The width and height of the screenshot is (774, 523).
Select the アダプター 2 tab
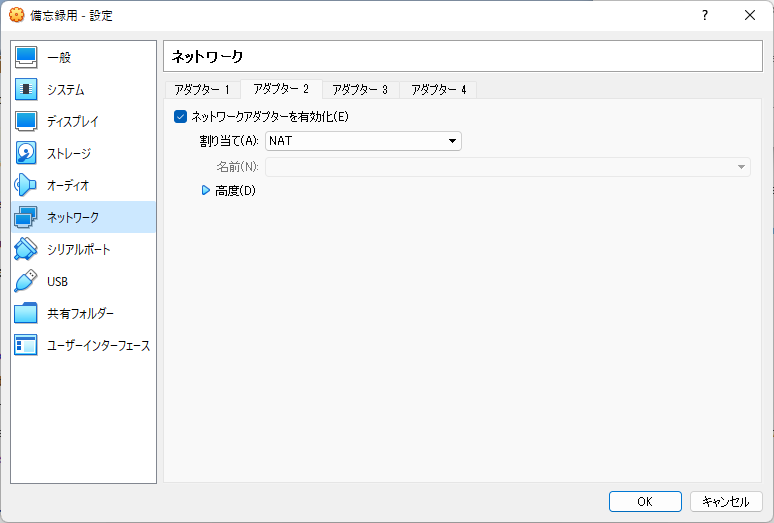click(281, 89)
